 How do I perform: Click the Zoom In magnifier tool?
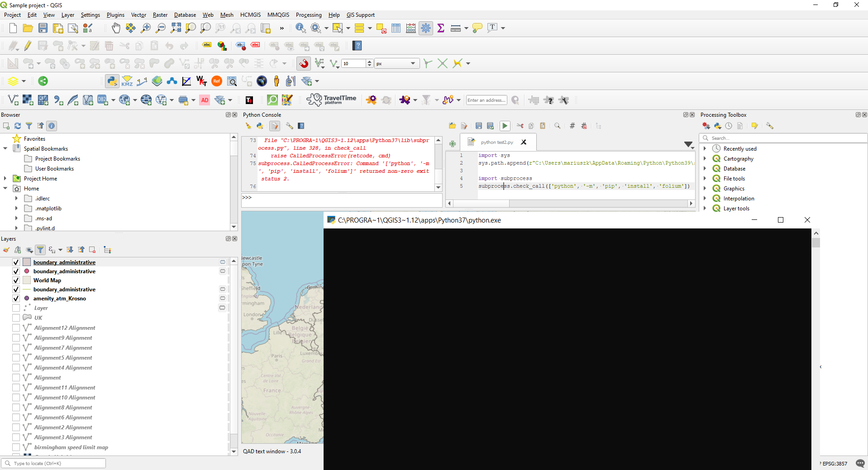pyautogui.click(x=146, y=28)
